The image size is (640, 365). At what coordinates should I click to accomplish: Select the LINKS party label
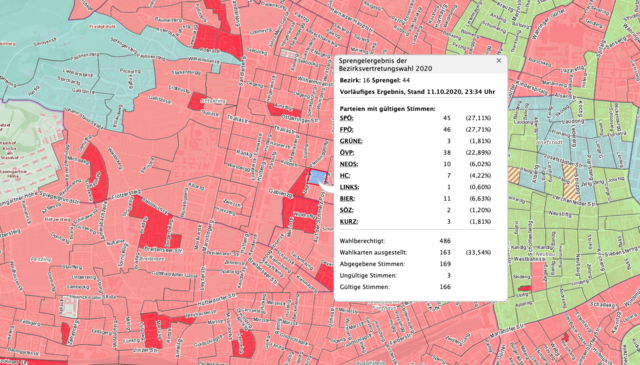tap(349, 187)
